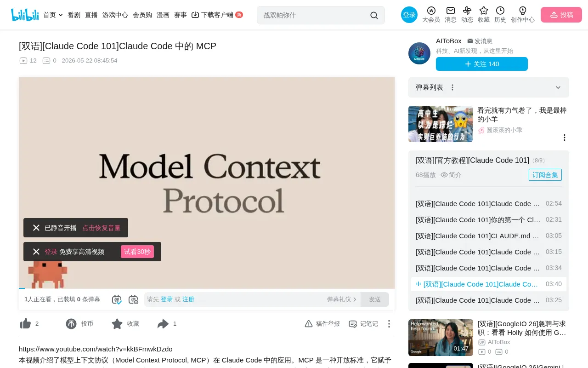Image resolution: width=588 pixels, height=368 pixels.
Task: Open 游戏中心 nav item
Action: click(x=115, y=15)
